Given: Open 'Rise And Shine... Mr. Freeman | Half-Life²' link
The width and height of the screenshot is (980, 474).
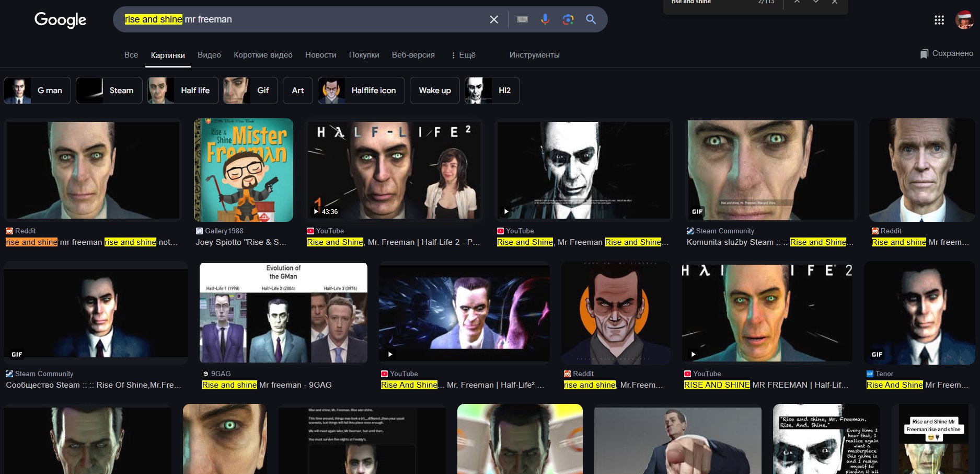Looking at the screenshot, I should [x=463, y=385].
